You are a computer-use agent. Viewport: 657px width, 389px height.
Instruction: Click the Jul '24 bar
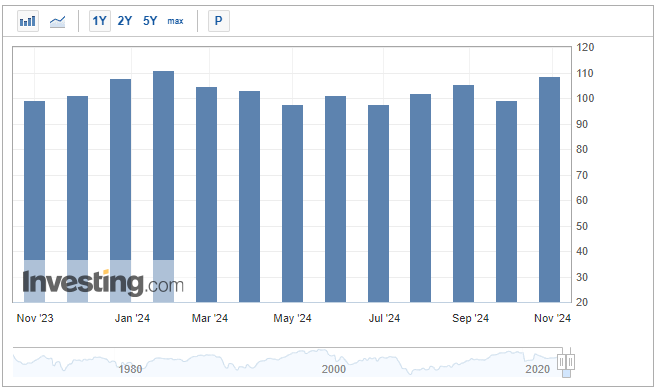378,204
